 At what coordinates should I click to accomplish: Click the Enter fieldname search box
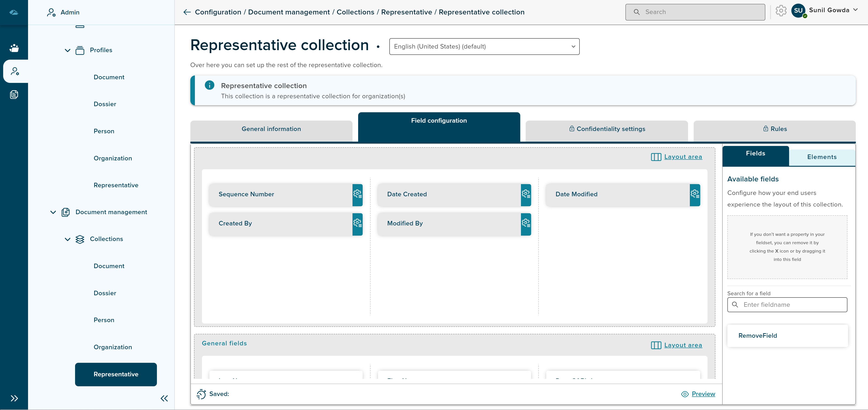click(792, 305)
